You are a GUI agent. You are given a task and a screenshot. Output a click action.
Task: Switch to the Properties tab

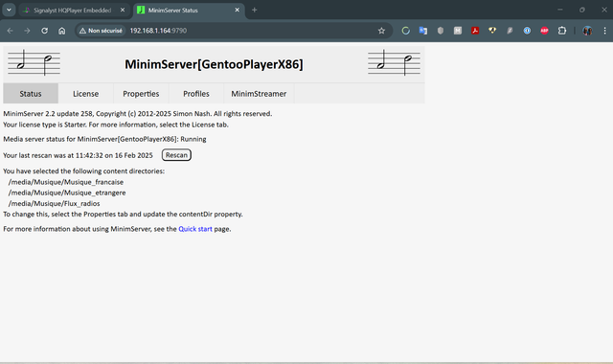(141, 94)
